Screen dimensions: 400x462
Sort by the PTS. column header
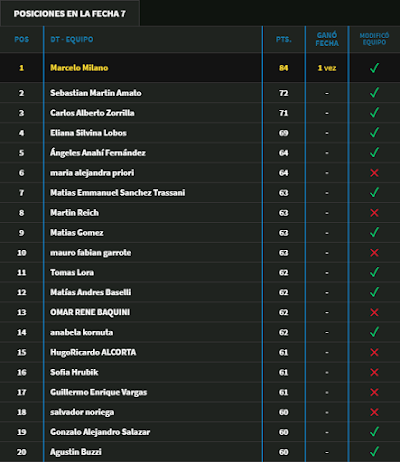284,39
